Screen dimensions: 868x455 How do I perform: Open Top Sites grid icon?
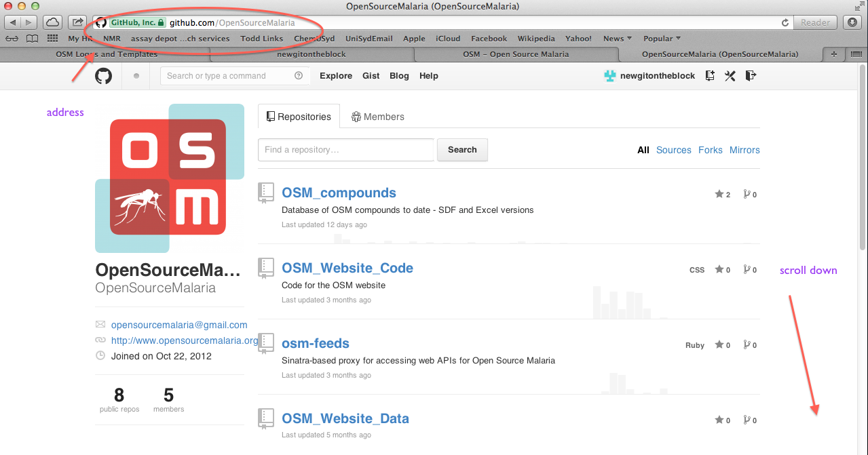52,39
